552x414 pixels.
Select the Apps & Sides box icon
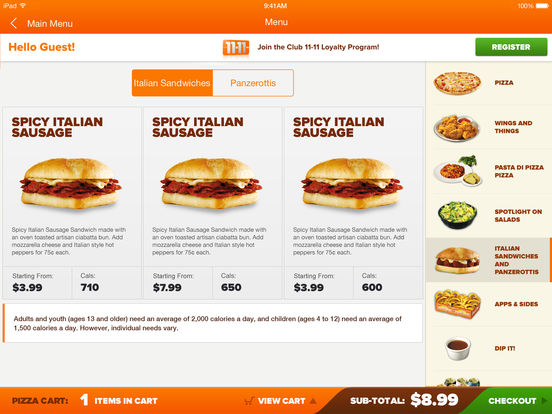pos(457,304)
